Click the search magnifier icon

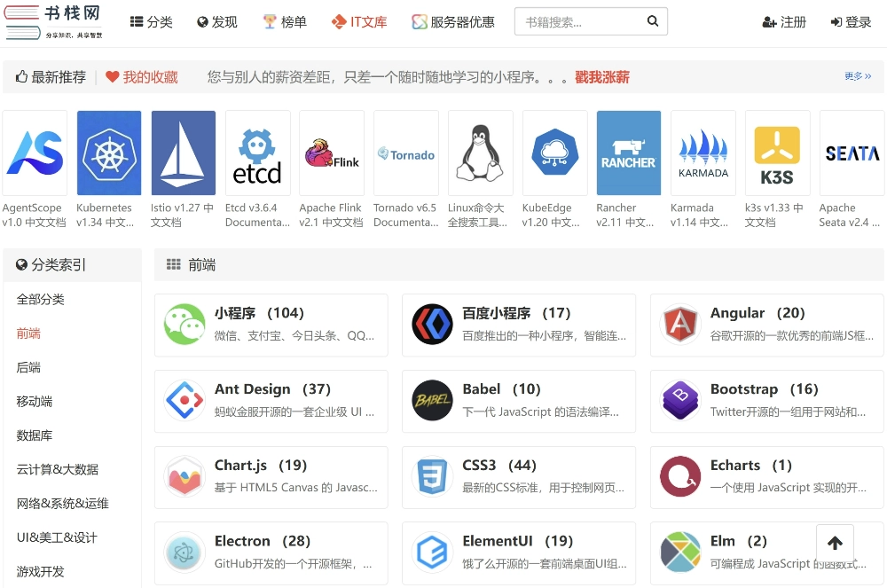(x=653, y=22)
